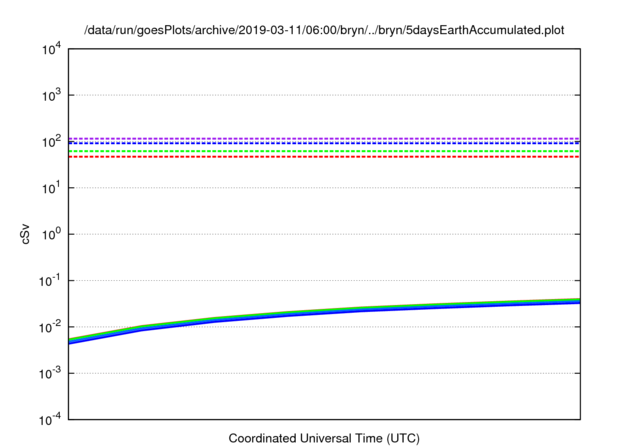Click the Coordinated Universal Time (UTC) label

[324, 438]
